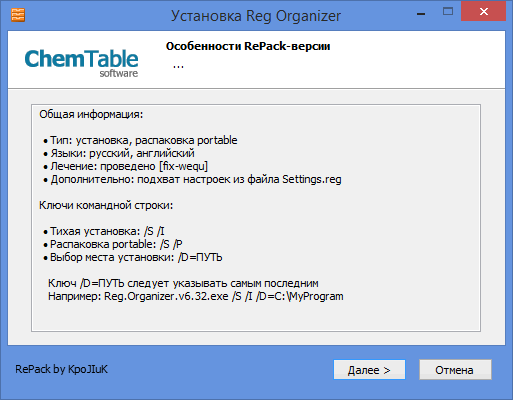Click the Settings.reg additional info line
Screen dimensions: 513x400
pos(192,179)
